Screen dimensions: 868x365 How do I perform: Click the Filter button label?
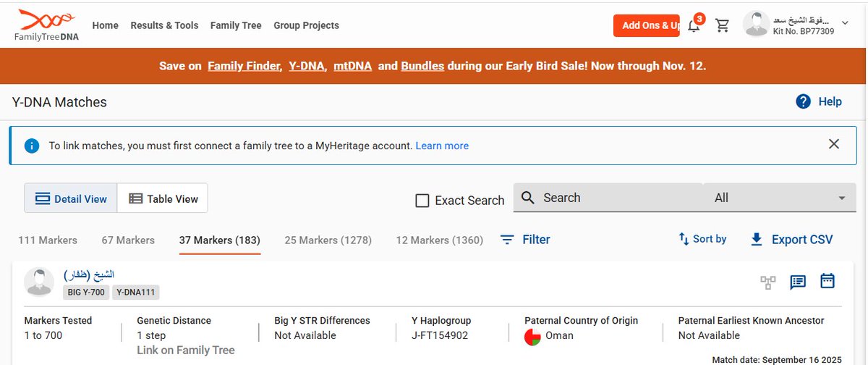[536, 239]
